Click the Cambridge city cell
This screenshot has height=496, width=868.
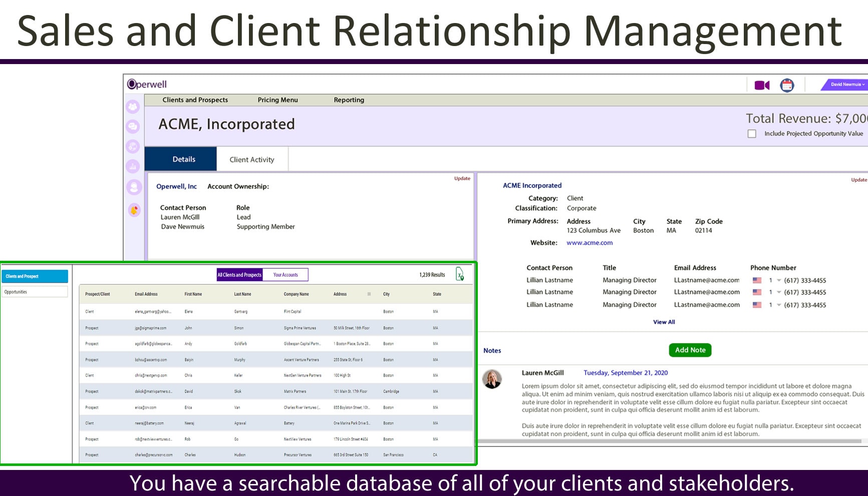391,391
